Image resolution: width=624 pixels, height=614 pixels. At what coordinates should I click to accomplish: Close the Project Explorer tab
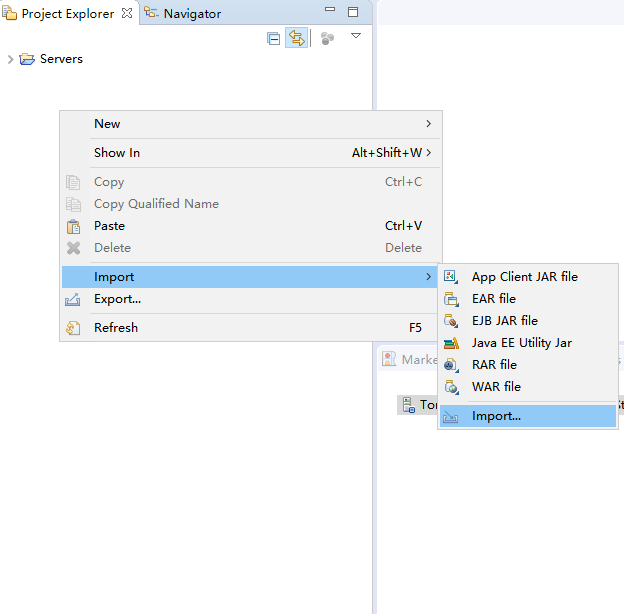[x=127, y=13]
